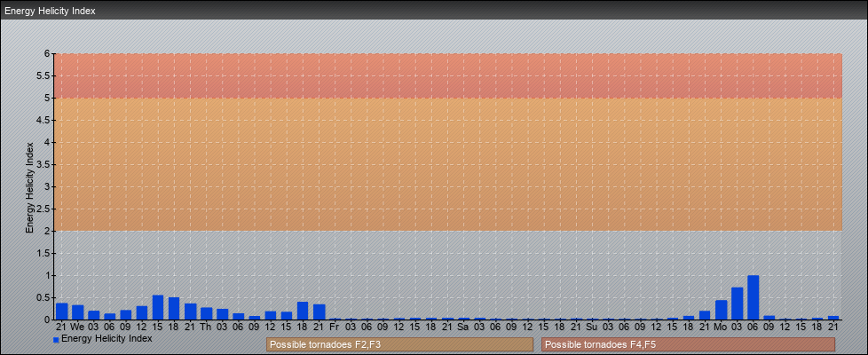Viewport: 868px width, 355px height.
Task: Select the bar directly above the Th label
Action: click(x=207, y=313)
